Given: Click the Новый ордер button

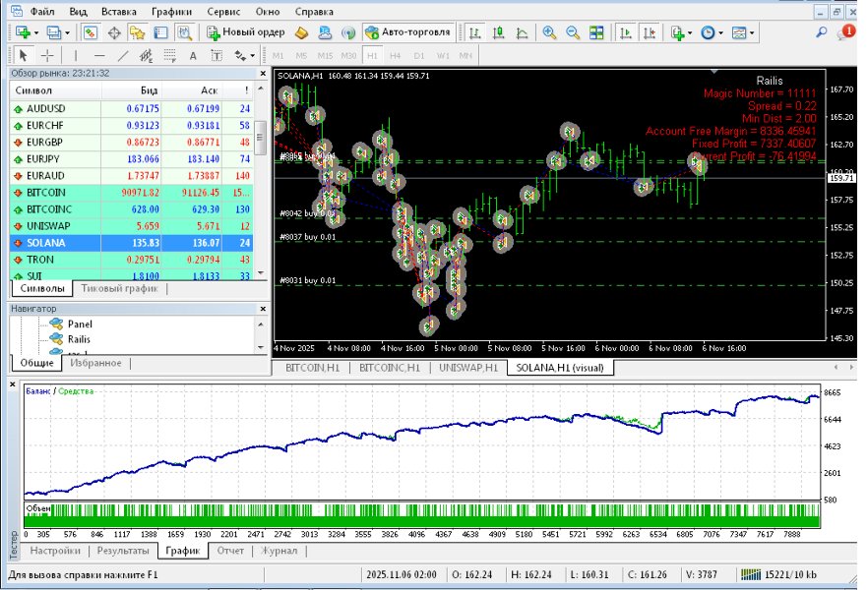Looking at the screenshot, I should click(x=246, y=30).
